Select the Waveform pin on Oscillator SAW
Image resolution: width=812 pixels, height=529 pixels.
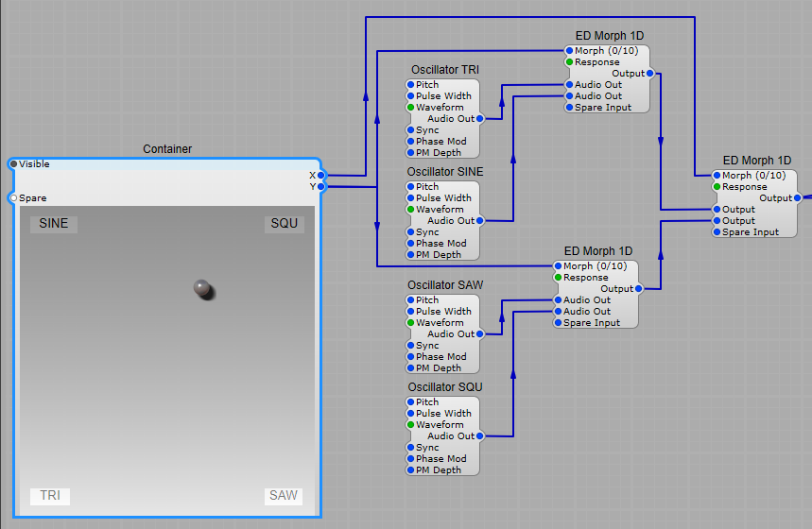(409, 323)
